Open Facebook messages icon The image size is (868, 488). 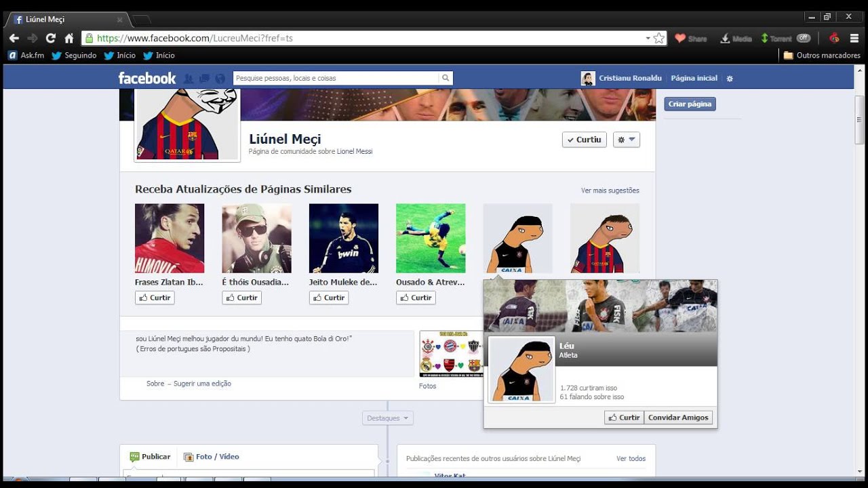[204, 79]
